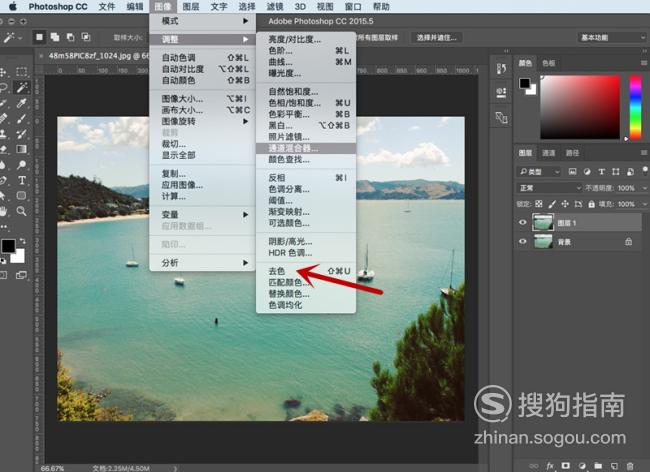
Task: Switch to 通道 tab
Action: 548,153
